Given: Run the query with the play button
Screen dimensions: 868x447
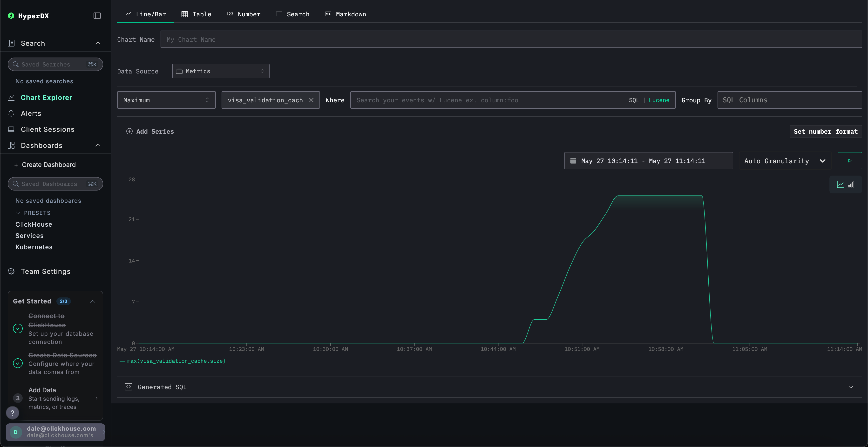Looking at the screenshot, I should [850, 161].
